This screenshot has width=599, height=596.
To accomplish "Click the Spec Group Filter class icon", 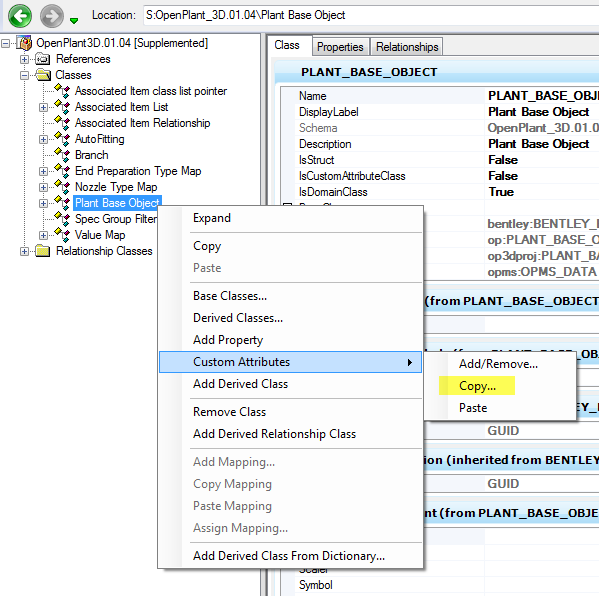I will [62, 219].
